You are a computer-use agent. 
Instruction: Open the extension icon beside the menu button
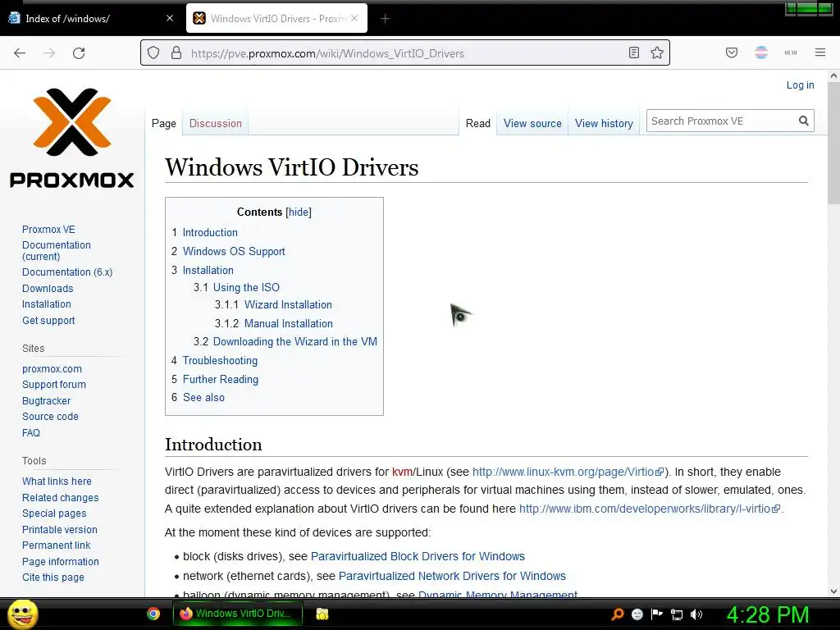coord(791,52)
